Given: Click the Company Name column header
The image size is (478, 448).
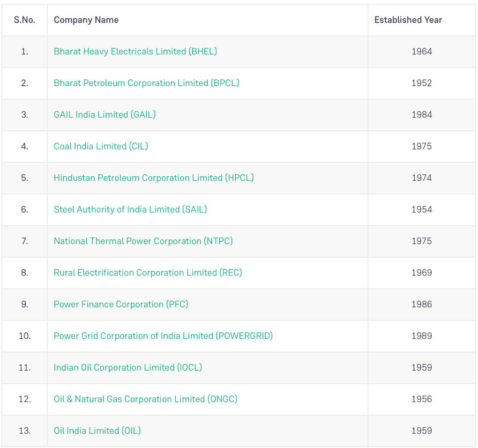Looking at the screenshot, I should click(86, 20).
